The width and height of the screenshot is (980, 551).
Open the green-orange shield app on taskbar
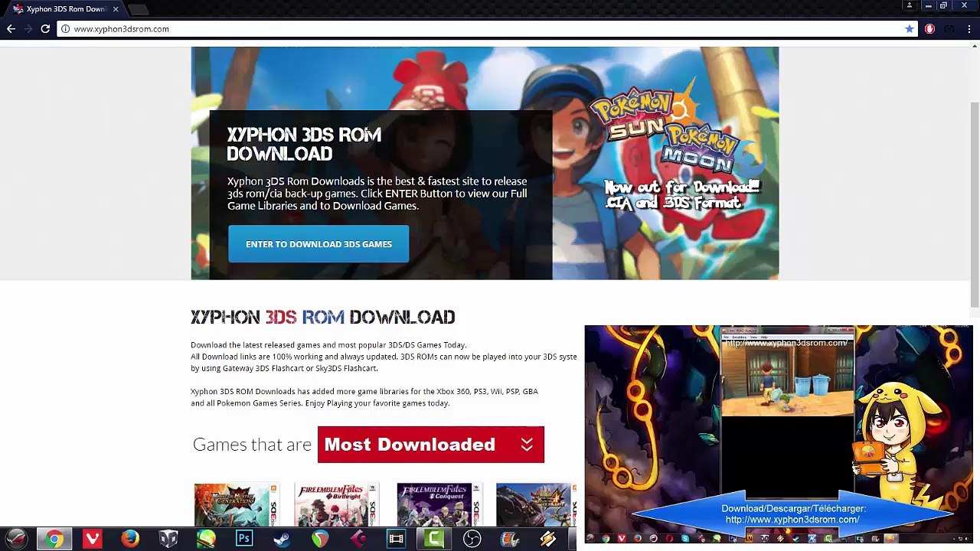[320, 540]
